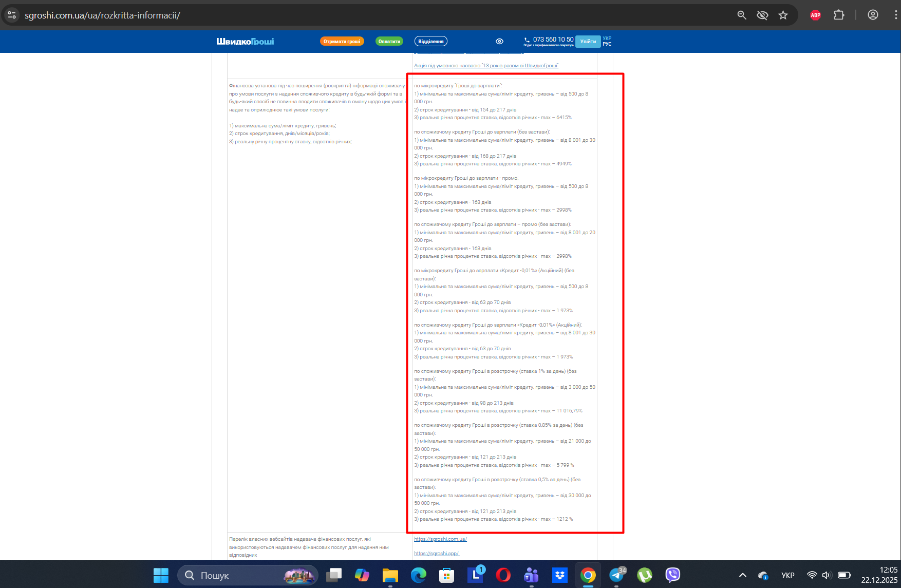Image resolution: width=901 pixels, height=588 pixels.
Task: Open the clock showing 12:05 22.12.2025
Action: pyautogui.click(x=879, y=575)
